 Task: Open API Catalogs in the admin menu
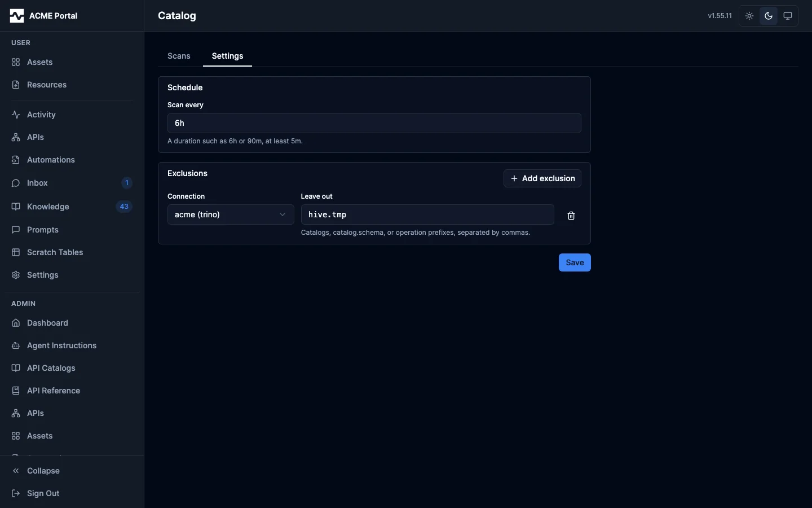click(x=72, y=368)
